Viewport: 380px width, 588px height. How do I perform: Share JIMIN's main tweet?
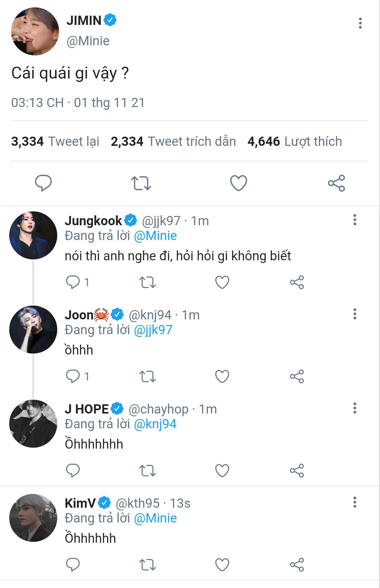[x=336, y=183]
